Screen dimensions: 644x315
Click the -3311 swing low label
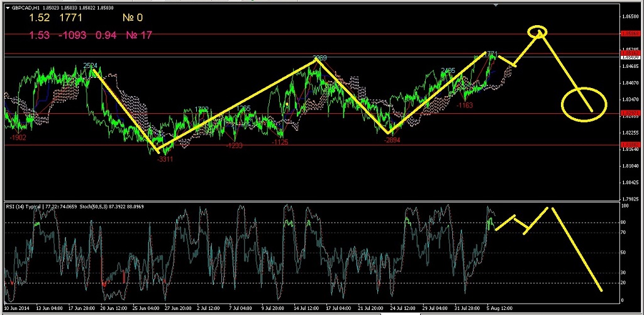165,160
